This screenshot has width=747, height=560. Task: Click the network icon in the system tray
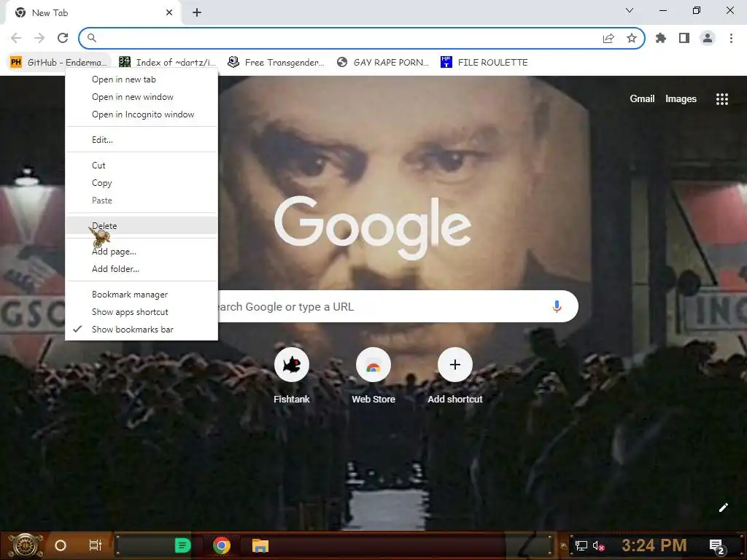tap(581, 545)
